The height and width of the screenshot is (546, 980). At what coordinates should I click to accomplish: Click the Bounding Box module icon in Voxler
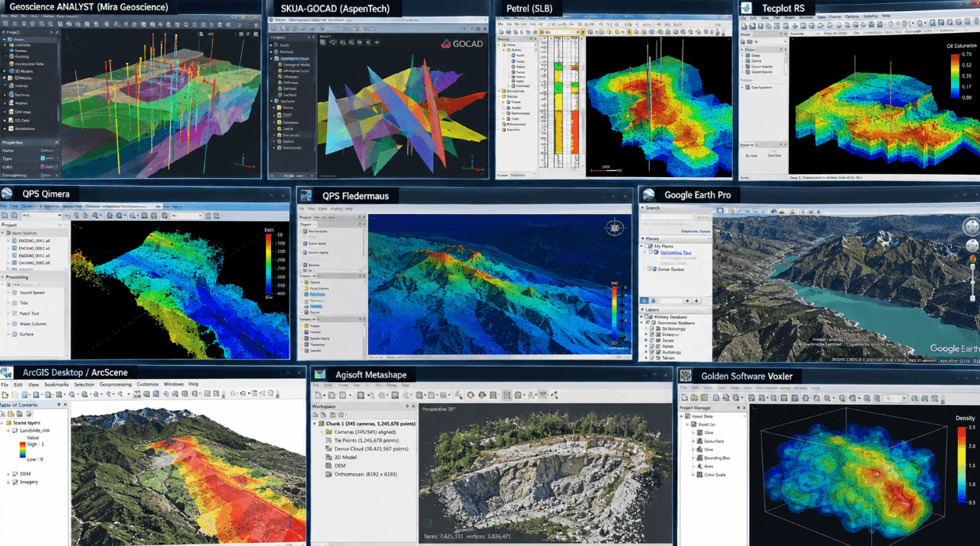point(700,457)
